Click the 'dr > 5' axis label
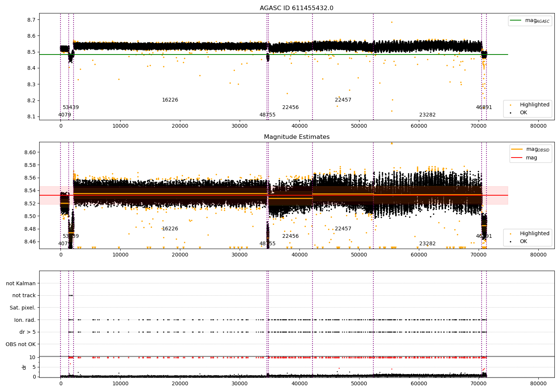This screenshot has width=560, height=392. 28,332
